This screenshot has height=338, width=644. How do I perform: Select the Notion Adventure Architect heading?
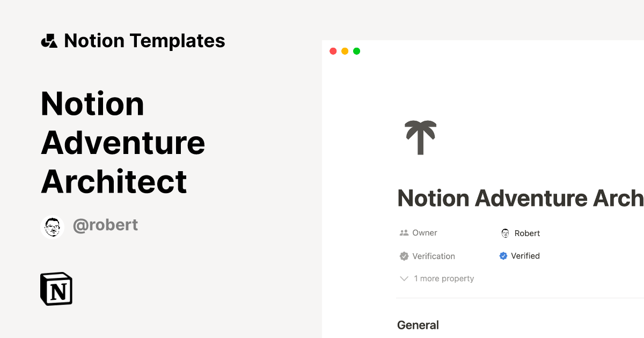(x=122, y=143)
